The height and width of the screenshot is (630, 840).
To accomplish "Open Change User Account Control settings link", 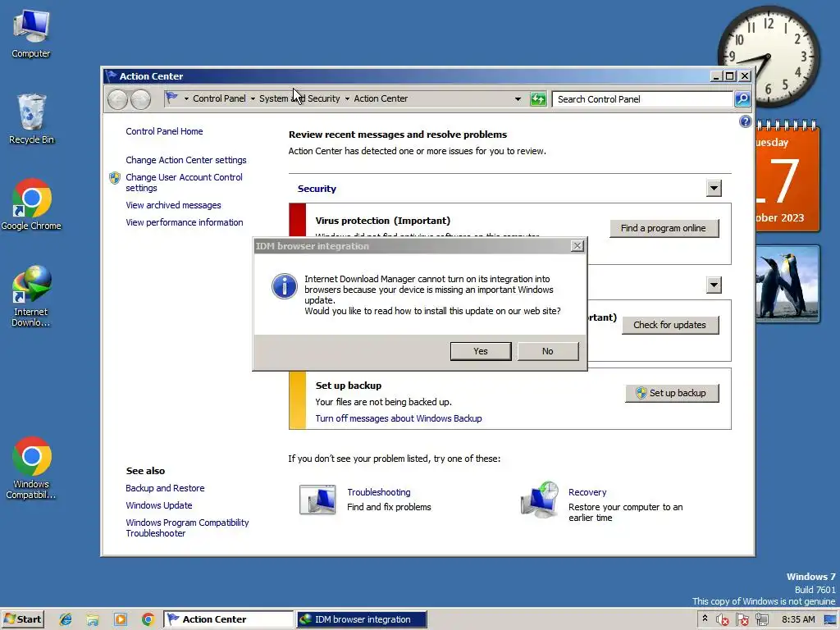I will click(x=184, y=183).
